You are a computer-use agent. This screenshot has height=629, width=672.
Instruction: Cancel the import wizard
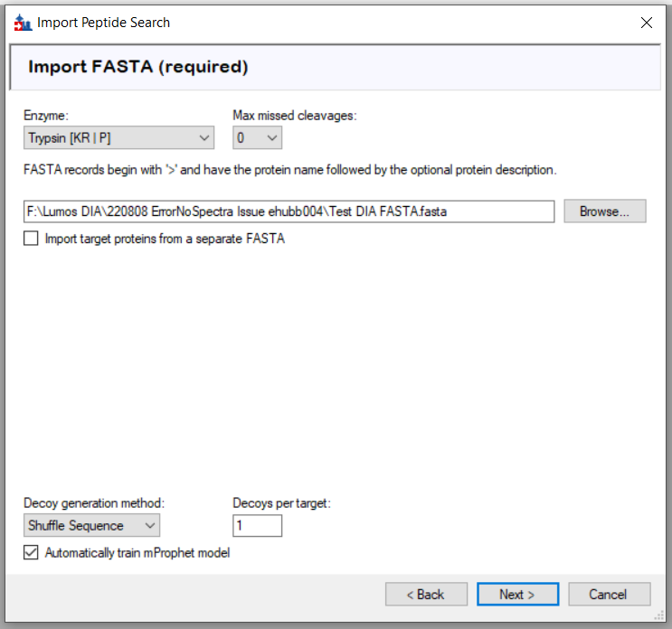(x=608, y=595)
